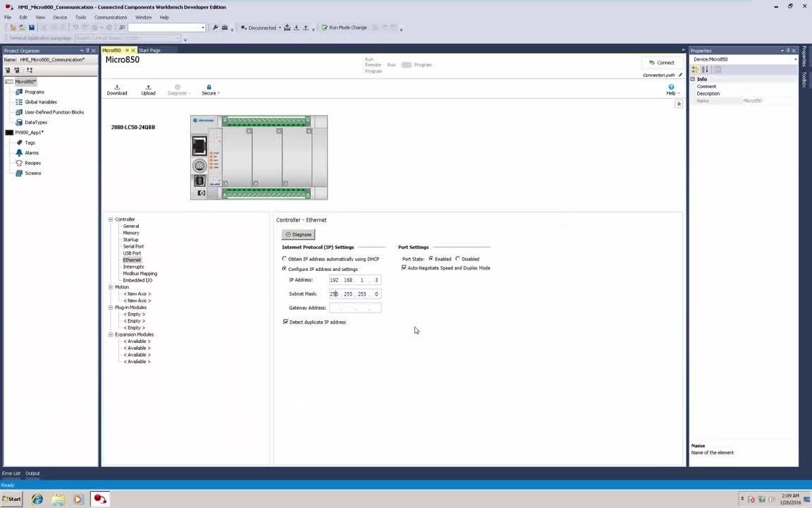Image resolution: width=812 pixels, height=508 pixels.
Task: Click the Upload icon for the controller
Action: click(x=148, y=90)
